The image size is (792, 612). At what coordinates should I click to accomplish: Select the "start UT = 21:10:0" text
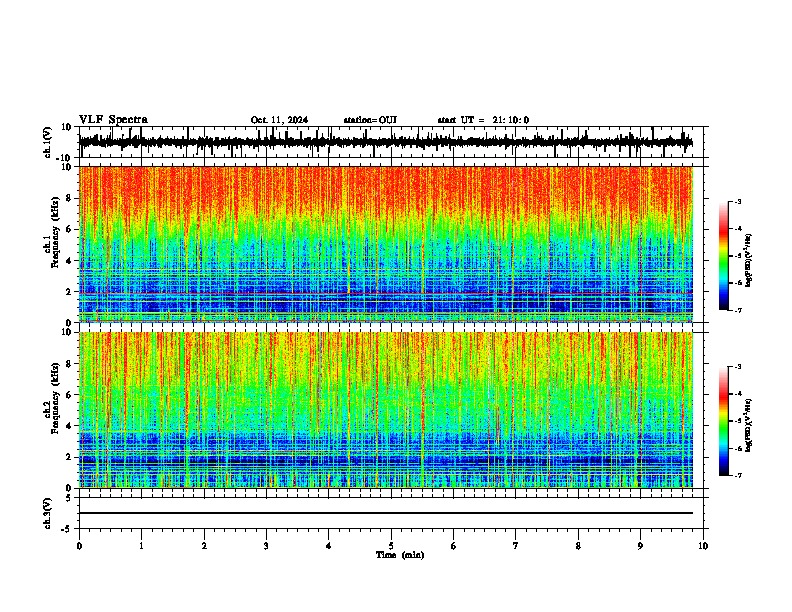(x=483, y=120)
